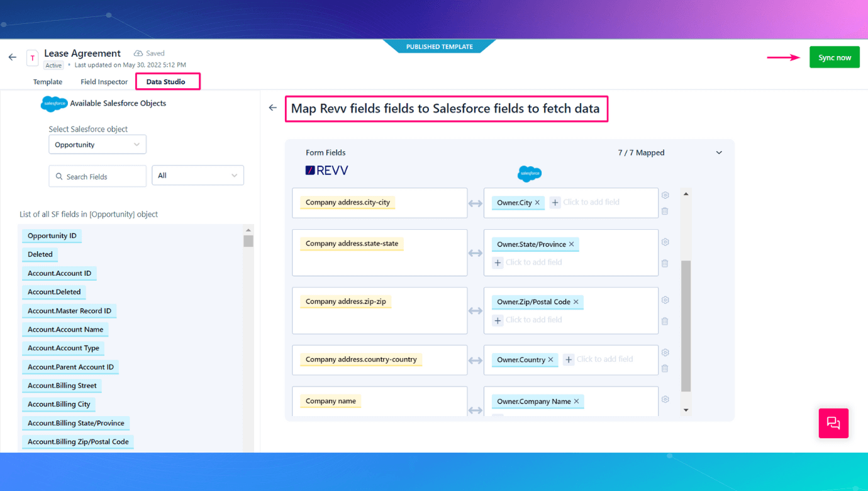Select the Account.Billing State/Province field
Screen dimensions: 868x491
(x=76, y=423)
